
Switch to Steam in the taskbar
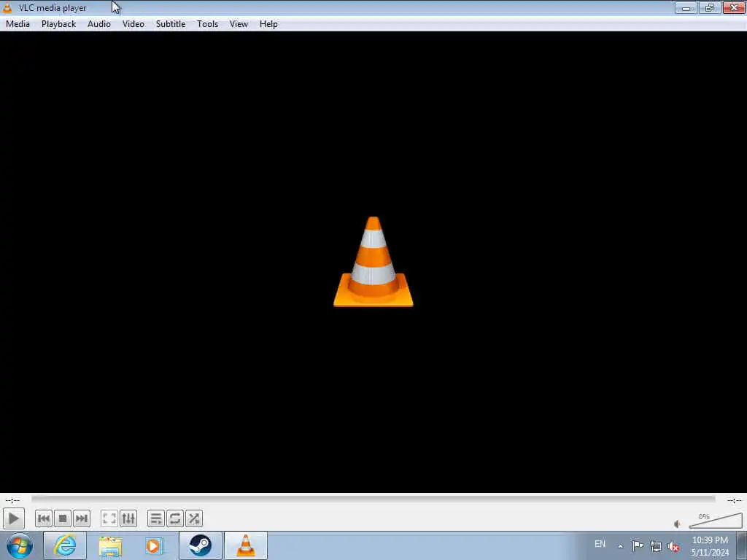[x=200, y=545]
